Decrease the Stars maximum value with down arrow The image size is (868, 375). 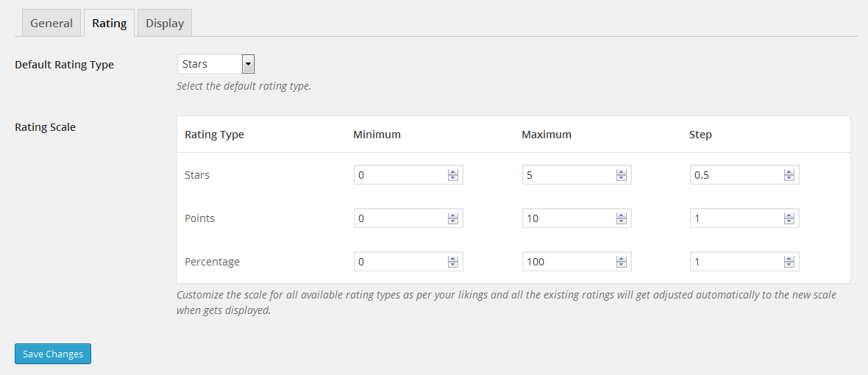(622, 178)
